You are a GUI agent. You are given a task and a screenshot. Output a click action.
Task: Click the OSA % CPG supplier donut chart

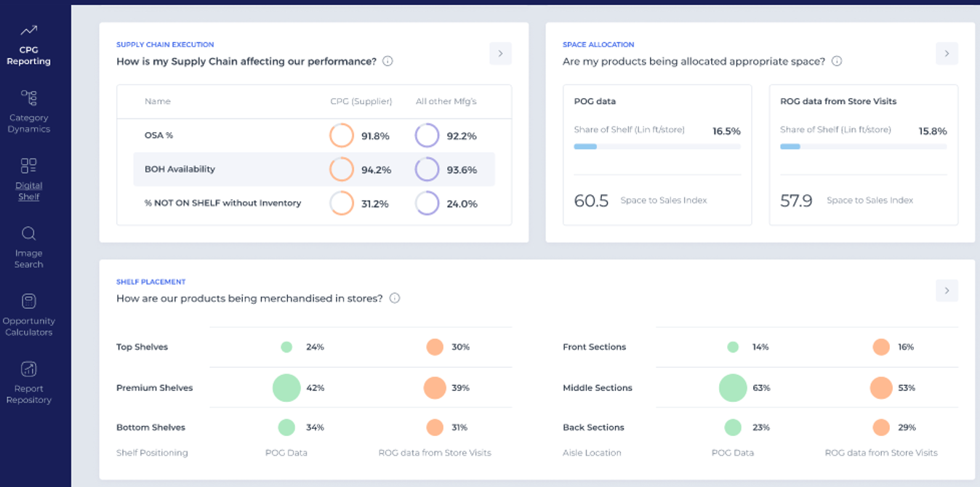[x=342, y=136]
